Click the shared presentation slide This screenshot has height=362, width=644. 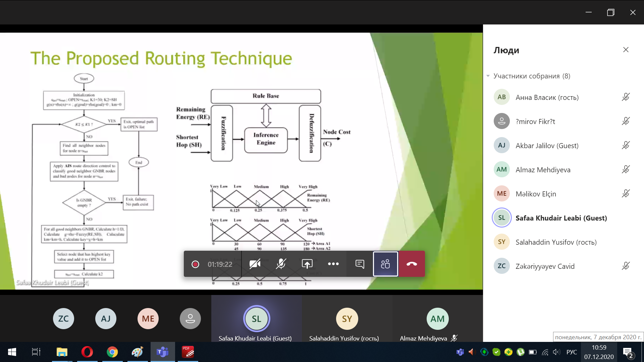pos(241,161)
